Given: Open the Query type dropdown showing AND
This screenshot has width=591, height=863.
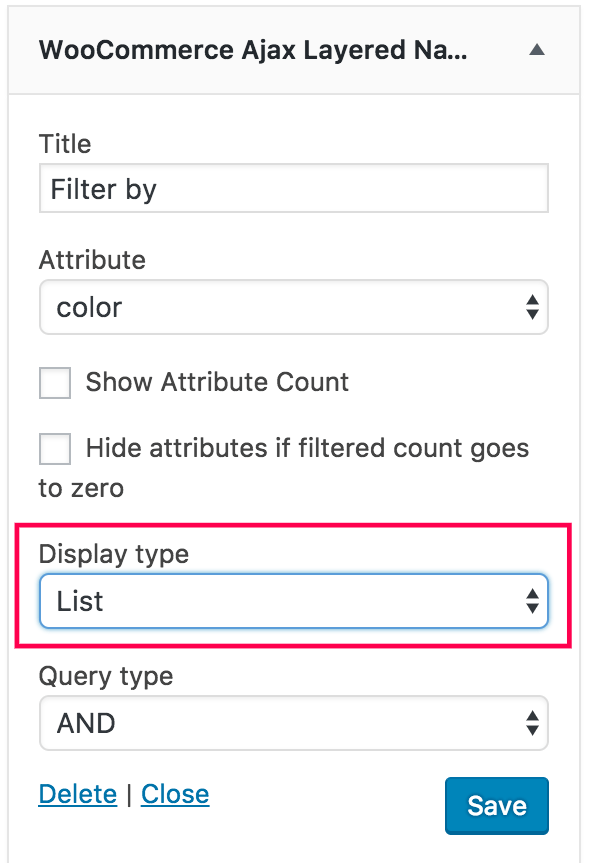Looking at the screenshot, I should pyautogui.click(x=294, y=723).
